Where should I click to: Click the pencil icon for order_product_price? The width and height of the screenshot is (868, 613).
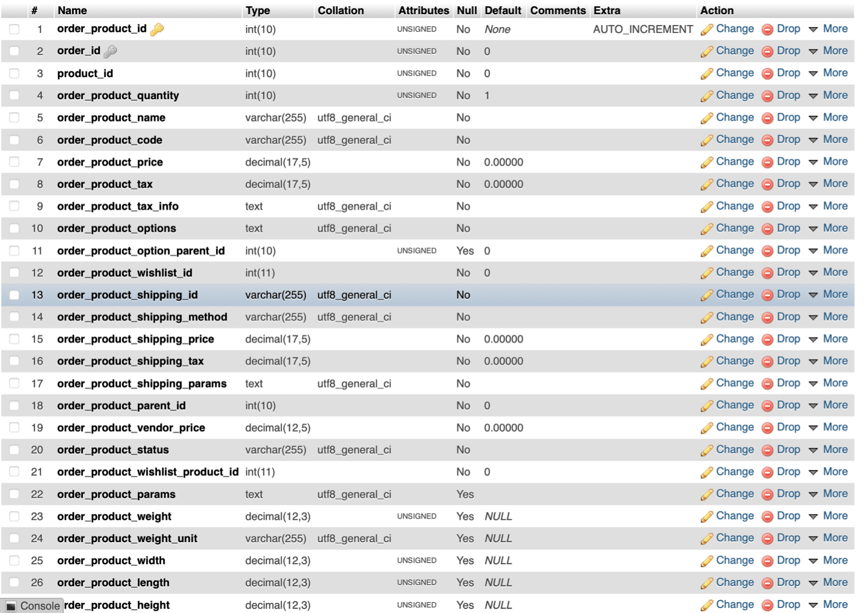click(706, 162)
